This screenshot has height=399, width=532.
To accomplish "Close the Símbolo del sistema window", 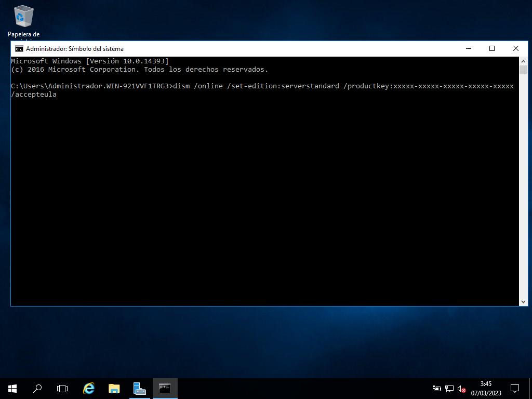I will [x=515, y=48].
